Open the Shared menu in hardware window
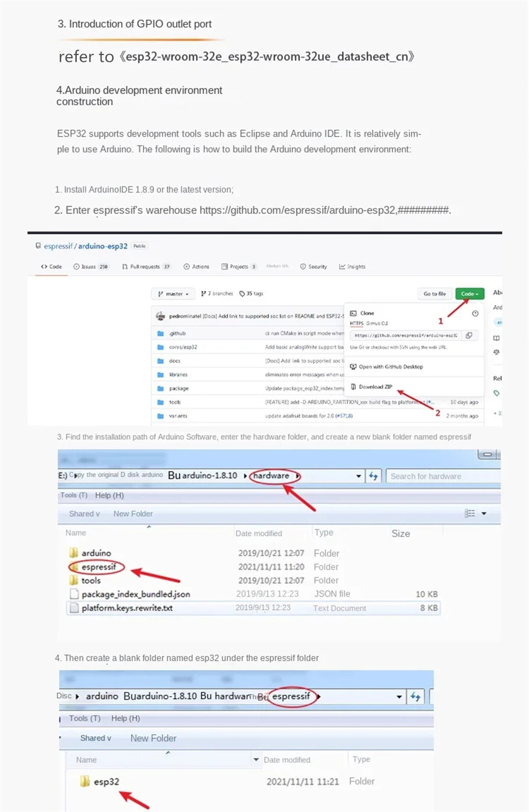529x812 pixels. click(x=84, y=513)
